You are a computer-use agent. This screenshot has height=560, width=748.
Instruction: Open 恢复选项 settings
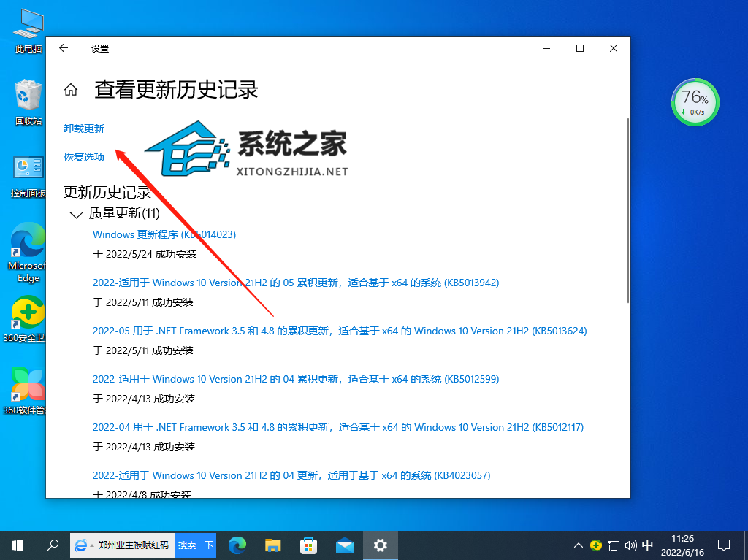pyautogui.click(x=83, y=157)
